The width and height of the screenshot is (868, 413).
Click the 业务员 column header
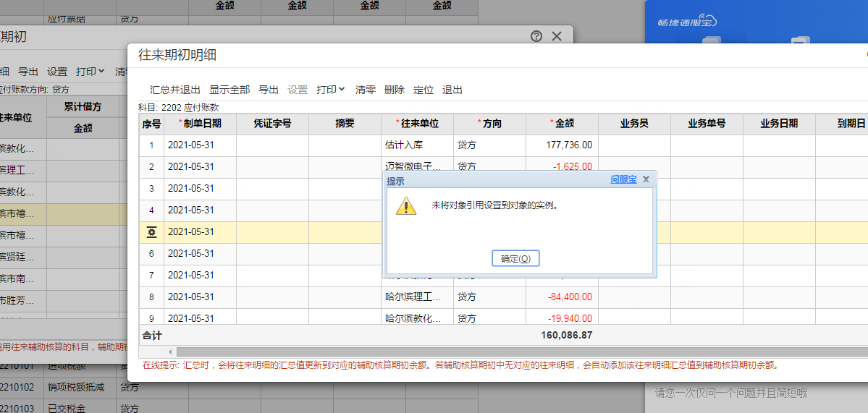(x=634, y=124)
